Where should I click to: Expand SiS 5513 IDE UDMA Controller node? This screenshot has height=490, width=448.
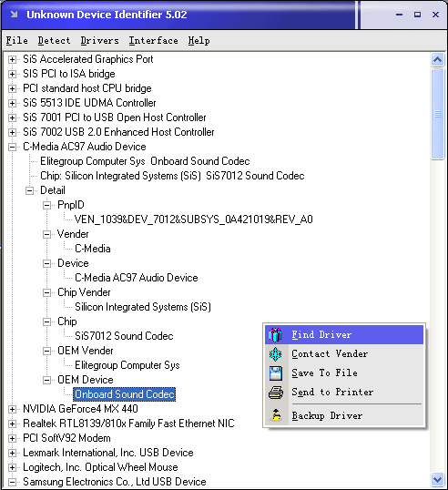(x=12, y=103)
